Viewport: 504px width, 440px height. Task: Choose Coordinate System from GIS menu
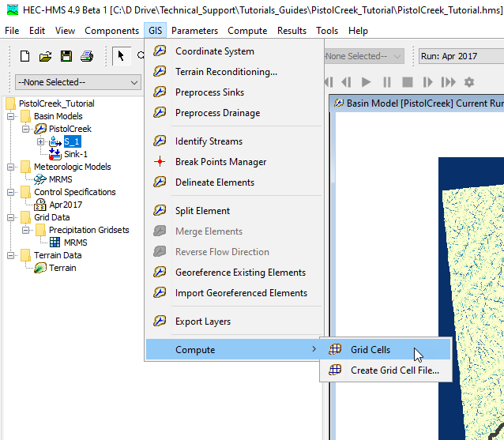(x=235, y=51)
